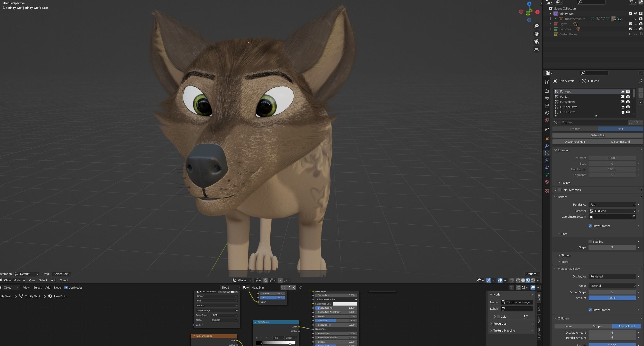The width and height of the screenshot is (644, 346).
Task: Select None children type
Action: coord(569,326)
